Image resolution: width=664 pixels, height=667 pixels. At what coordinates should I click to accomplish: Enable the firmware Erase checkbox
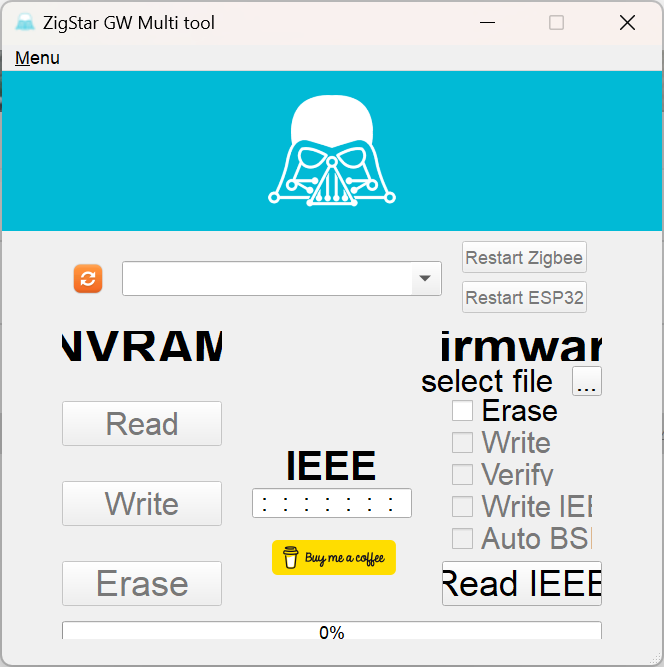[462, 410]
